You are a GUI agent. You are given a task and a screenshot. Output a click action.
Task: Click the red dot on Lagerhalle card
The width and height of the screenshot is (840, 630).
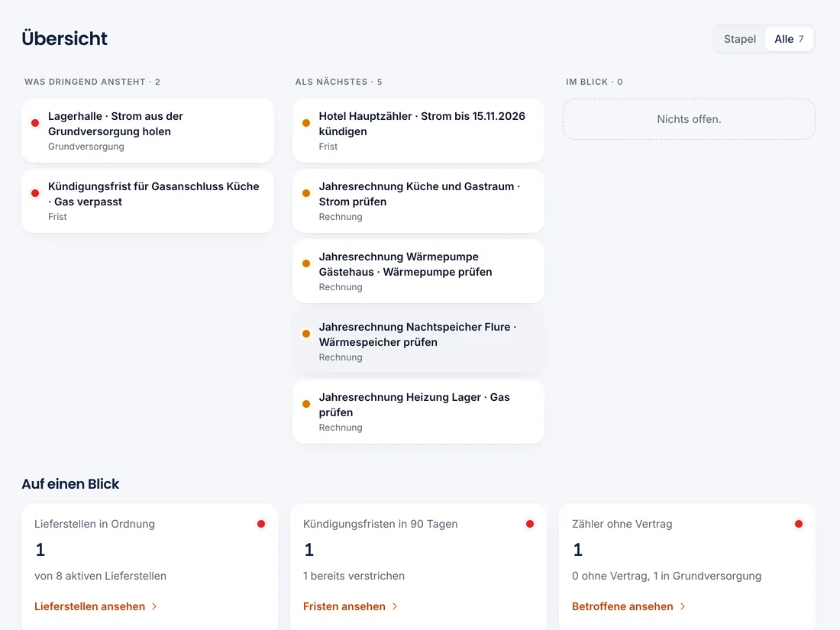[35, 123]
